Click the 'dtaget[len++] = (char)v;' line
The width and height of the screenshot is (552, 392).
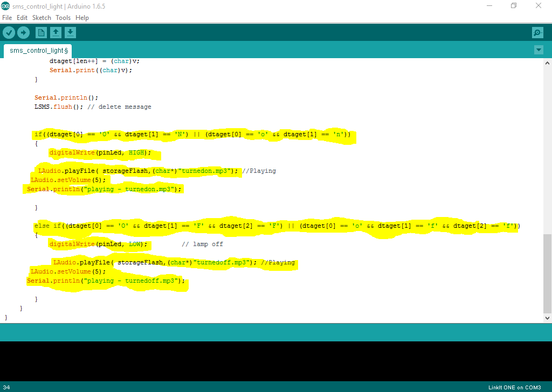pyautogui.click(x=94, y=61)
